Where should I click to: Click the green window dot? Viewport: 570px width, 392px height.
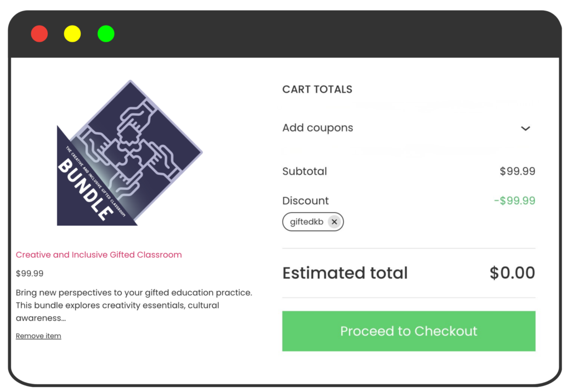[106, 34]
